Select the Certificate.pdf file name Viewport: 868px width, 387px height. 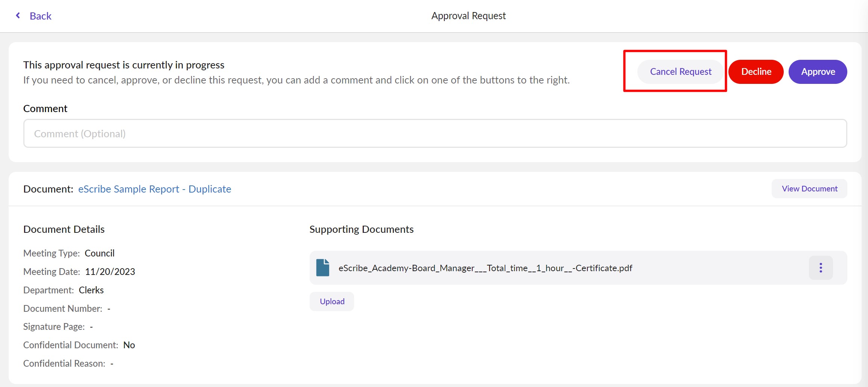485,268
